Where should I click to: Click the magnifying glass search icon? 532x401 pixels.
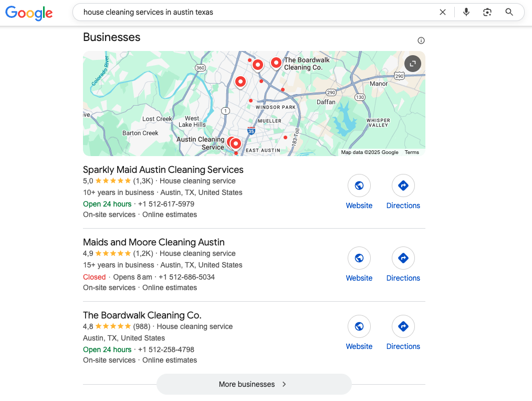tap(509, 12)
